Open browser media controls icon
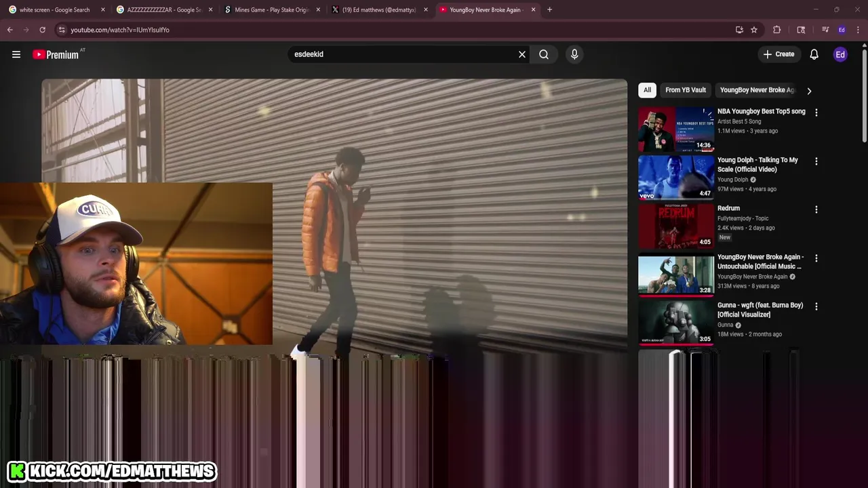The width and height of the screenshot is (868, 488). click(x=825, y=30)
